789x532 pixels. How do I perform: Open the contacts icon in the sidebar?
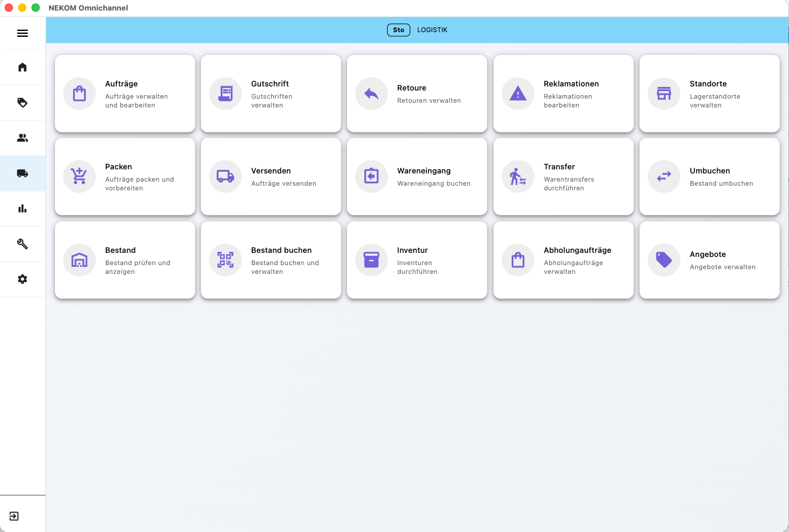22,138
